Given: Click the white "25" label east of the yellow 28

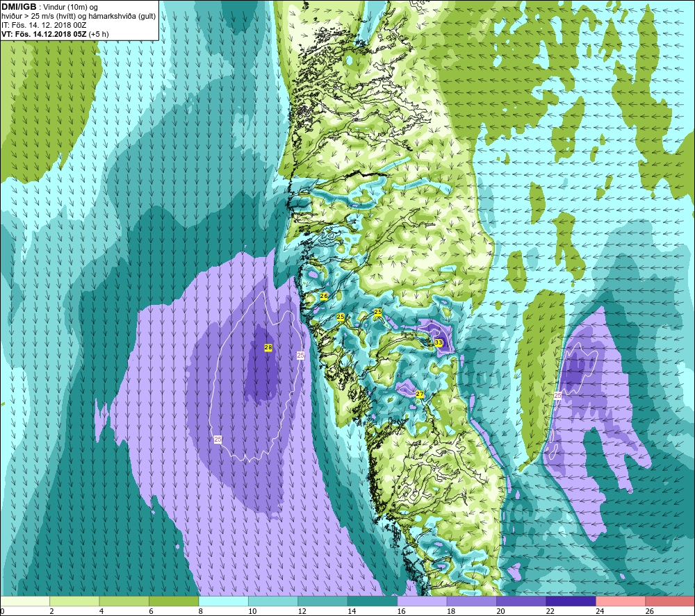Looking at the screenshot, I should pos(300,355).
